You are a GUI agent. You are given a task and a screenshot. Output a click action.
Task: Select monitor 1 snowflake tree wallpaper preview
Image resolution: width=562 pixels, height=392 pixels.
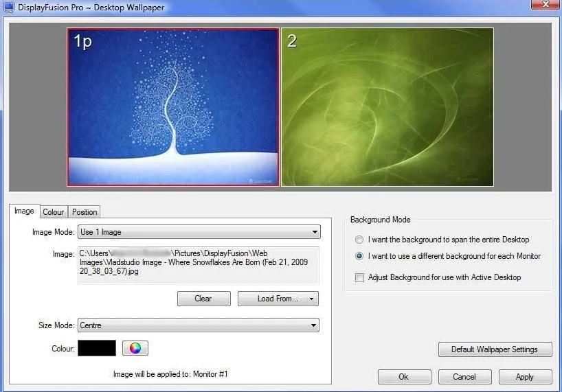point(173,107)
